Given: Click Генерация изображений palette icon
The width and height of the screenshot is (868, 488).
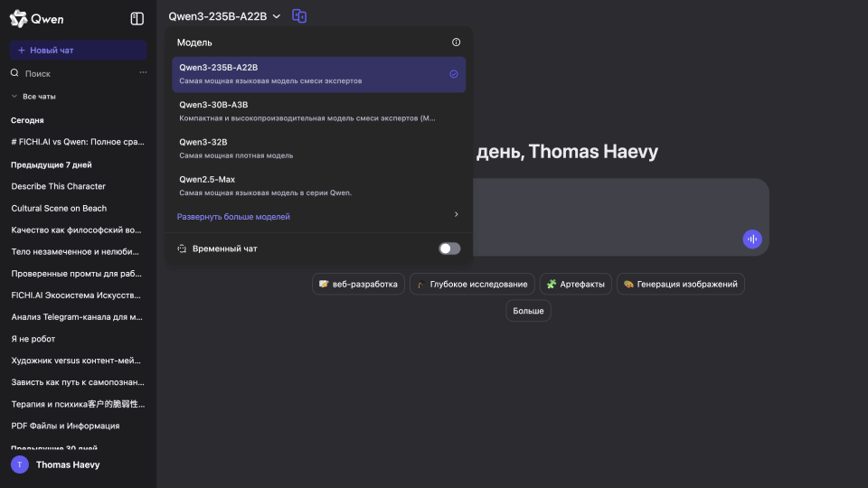Looking at the screenshot, I should pos(628,284).
